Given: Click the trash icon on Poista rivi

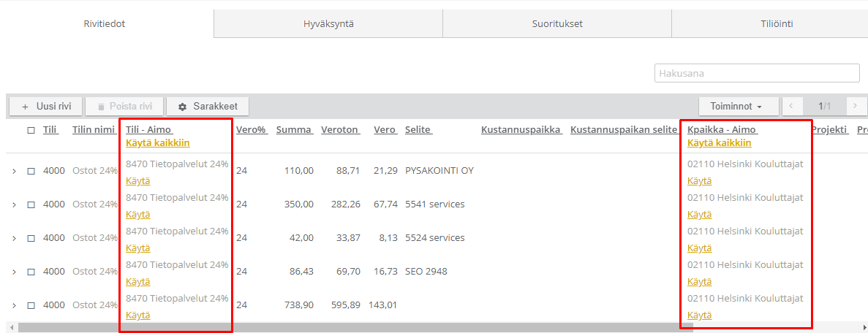Looking at the screenshot, I should 101,107.
